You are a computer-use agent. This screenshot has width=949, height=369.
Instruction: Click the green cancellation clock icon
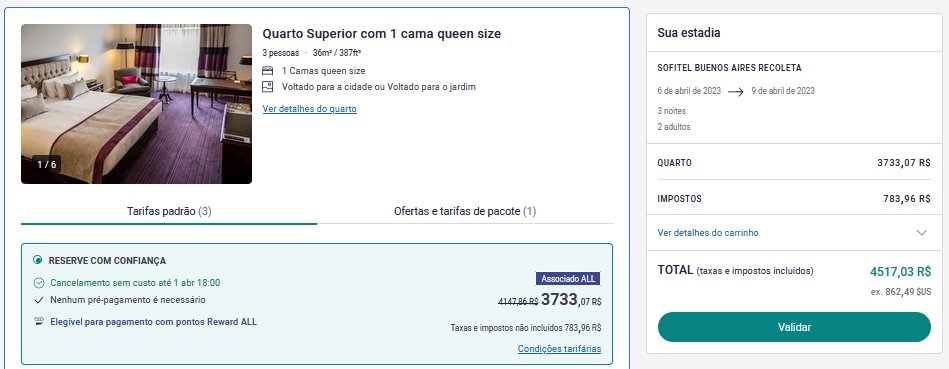point(39,282)
